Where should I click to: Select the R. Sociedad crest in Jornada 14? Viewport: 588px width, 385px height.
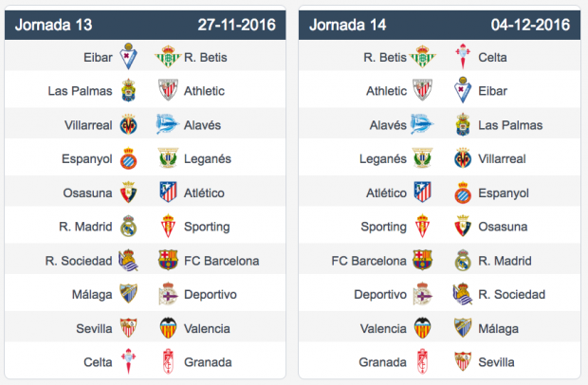tap(463, 294)
